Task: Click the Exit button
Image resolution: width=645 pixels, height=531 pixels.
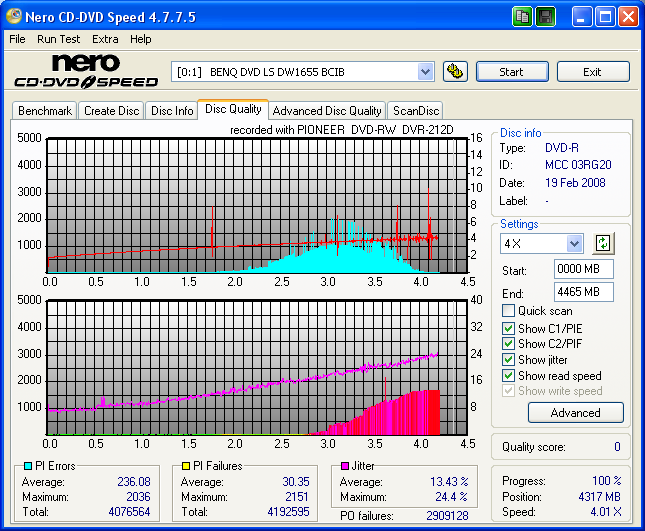Action: [x=593, y=72]
